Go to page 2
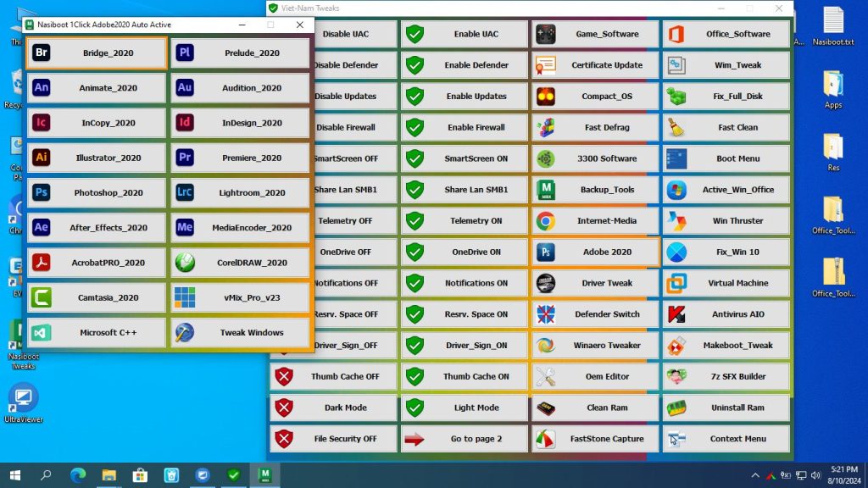This screenshot has height=488, width=868. tap(465, 439)
